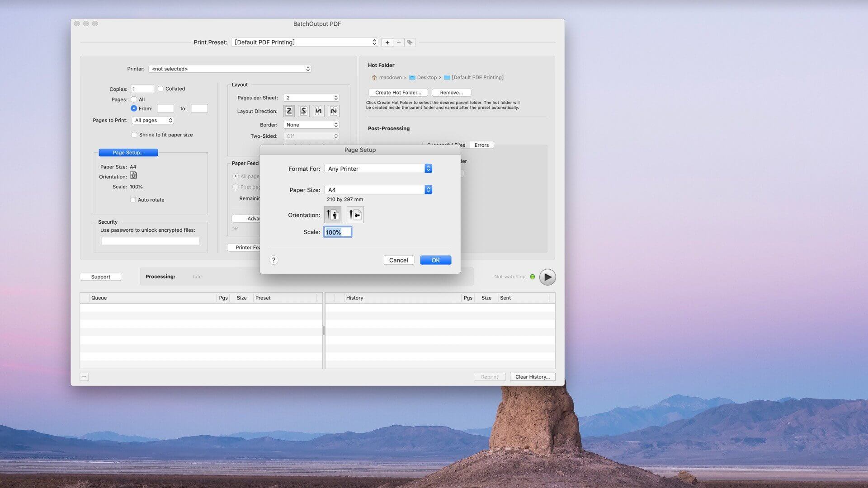868x488 pixels.
Task: Click the Default PDF Printing folder icon
Action: click(447, 78)
